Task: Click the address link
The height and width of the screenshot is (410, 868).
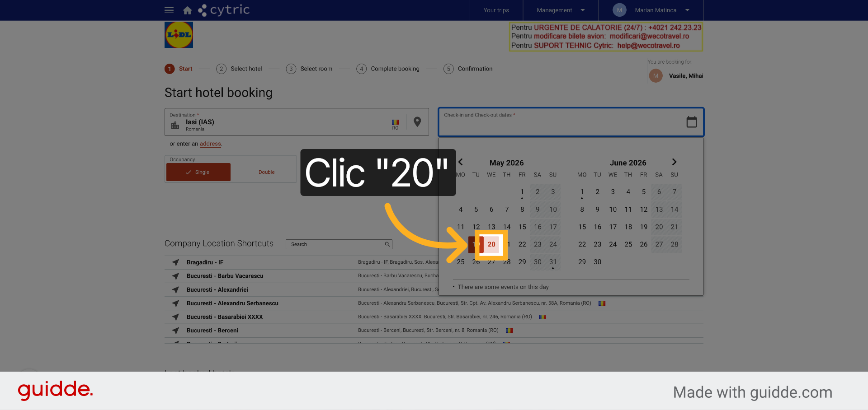Action: click(x=210, y=144)
